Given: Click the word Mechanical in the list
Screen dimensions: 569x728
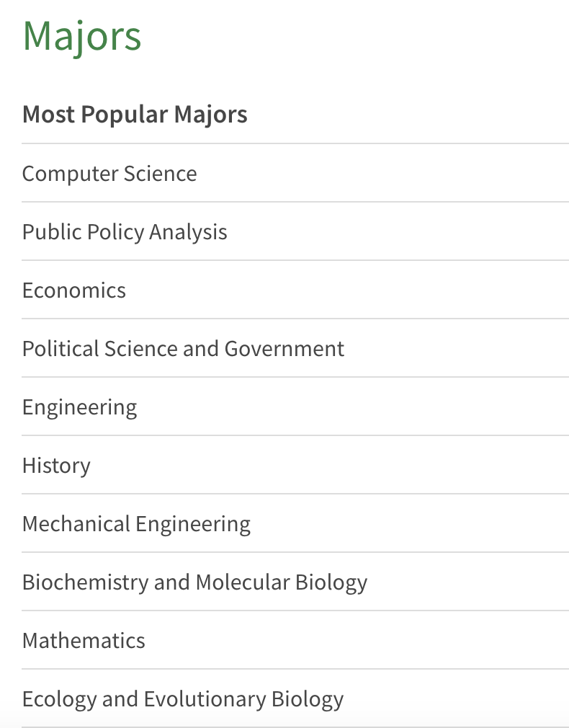Looking at the screenshot, I should tap(76, 524).
